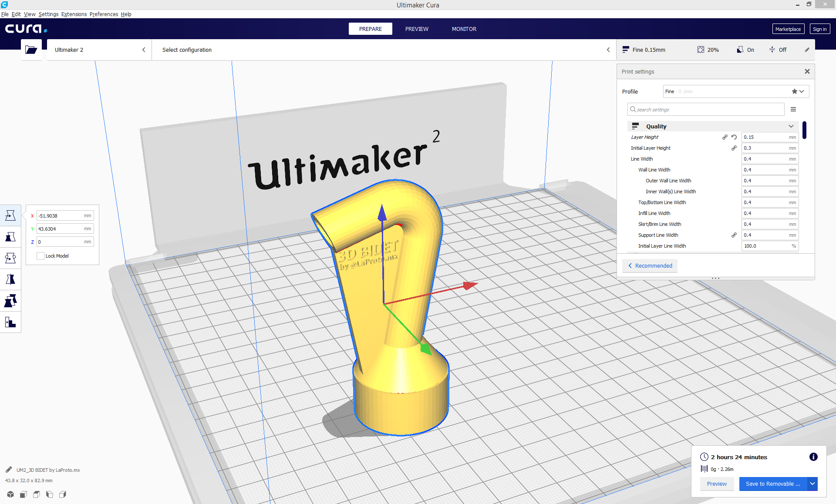Select the Mirror tool
This screenshot has height=504, width=836.
[x=10, y=279]
